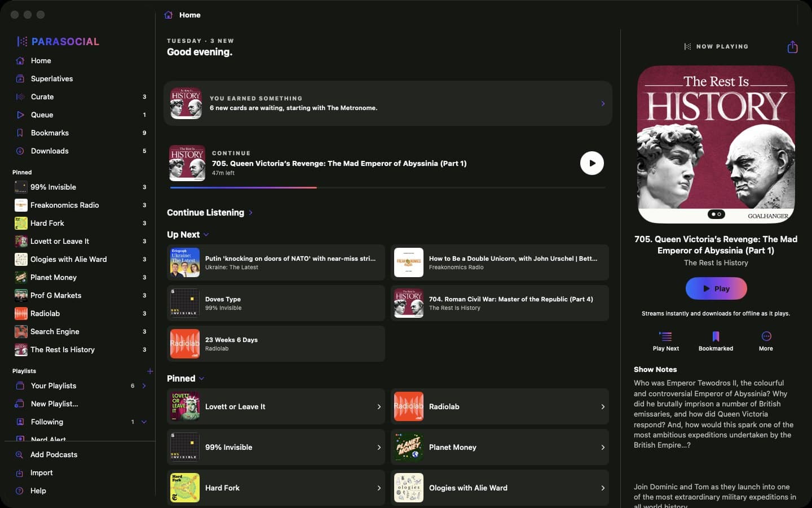
Task: Click the Help icon in sidebar
Action: 20,491
